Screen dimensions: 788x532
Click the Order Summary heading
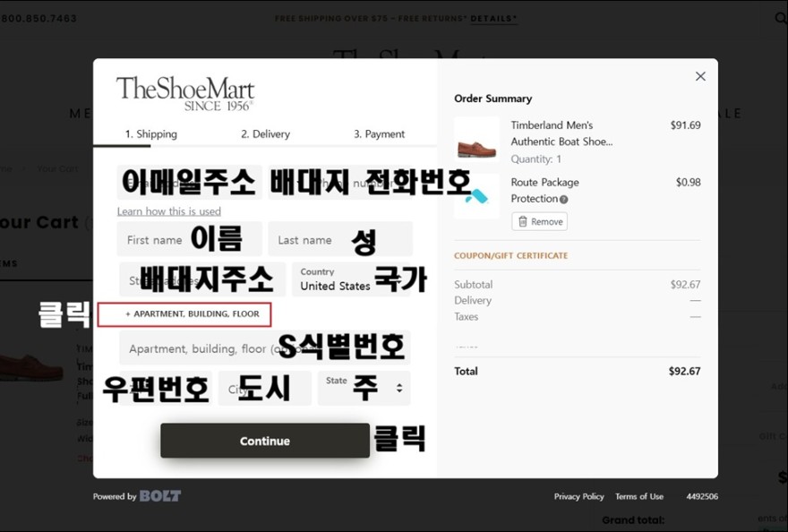click(x=493, y=99)
